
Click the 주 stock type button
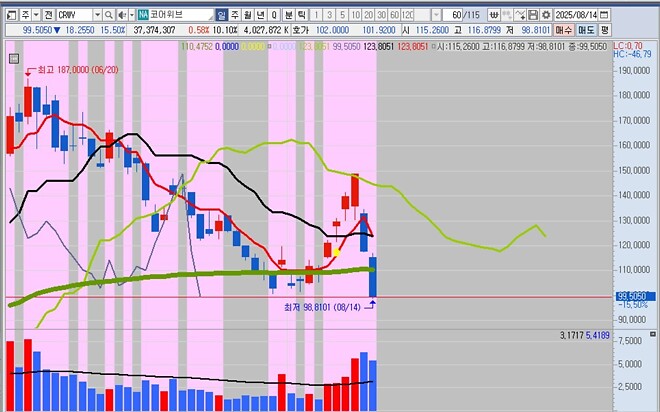26,15
